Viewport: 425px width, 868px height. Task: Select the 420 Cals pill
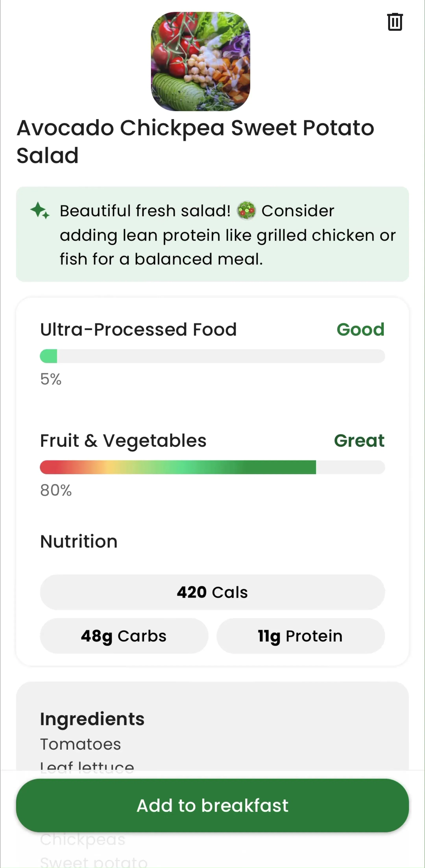[x=212, y=592]
